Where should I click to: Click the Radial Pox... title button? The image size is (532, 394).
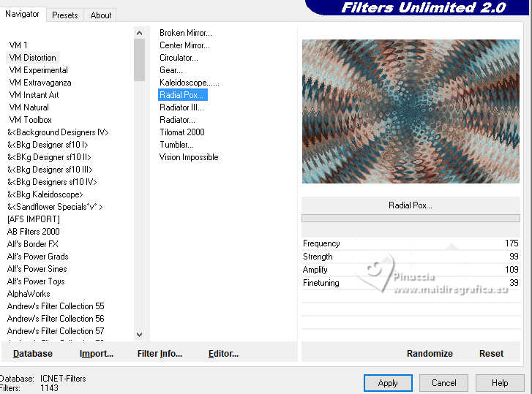pos(411,205)
